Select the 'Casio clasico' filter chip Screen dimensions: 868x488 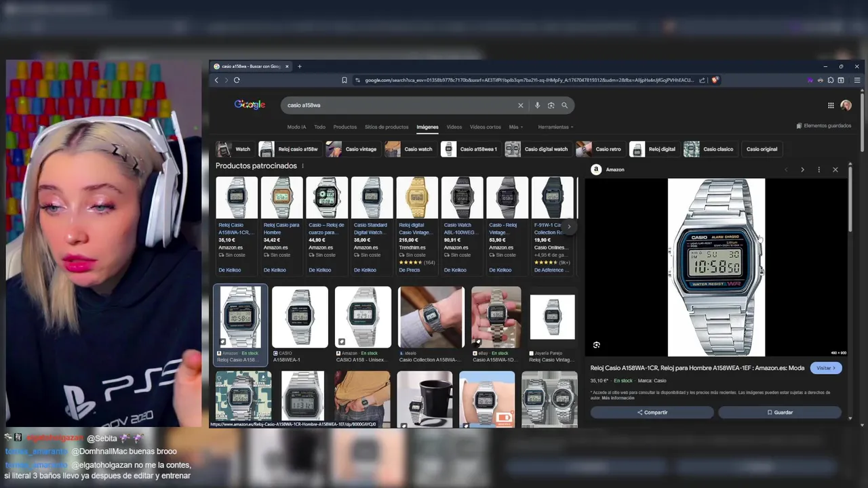click(x=710, y=149)
